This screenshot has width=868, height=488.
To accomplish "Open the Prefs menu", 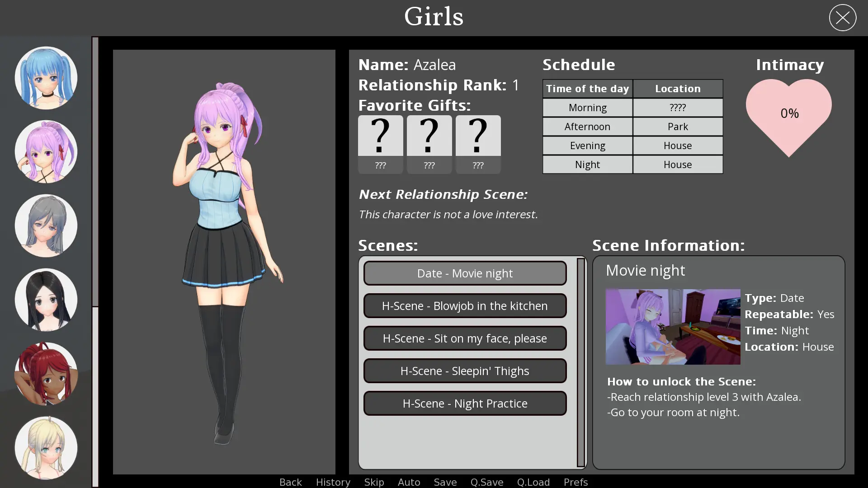I will pos(576,482).
